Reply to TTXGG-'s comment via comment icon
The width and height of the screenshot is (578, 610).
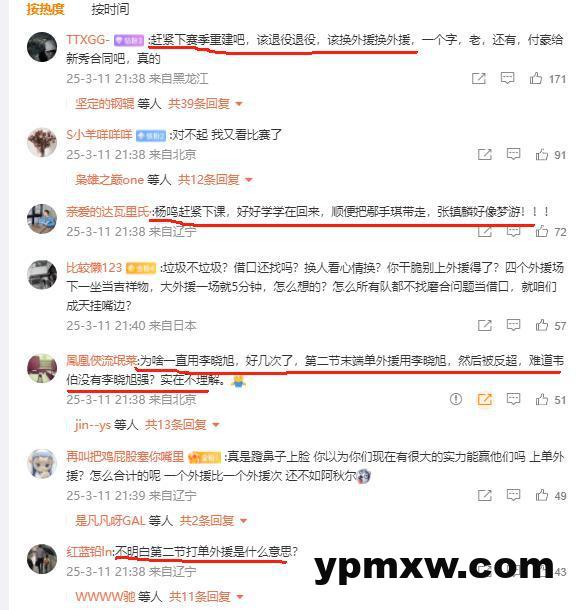[x=507, y=79]
